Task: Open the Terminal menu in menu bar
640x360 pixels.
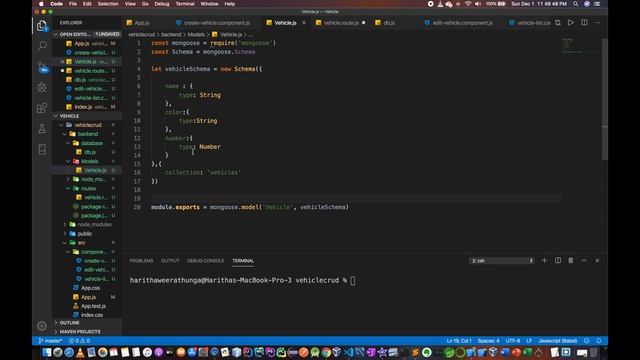Action: (x=185, y=4)
